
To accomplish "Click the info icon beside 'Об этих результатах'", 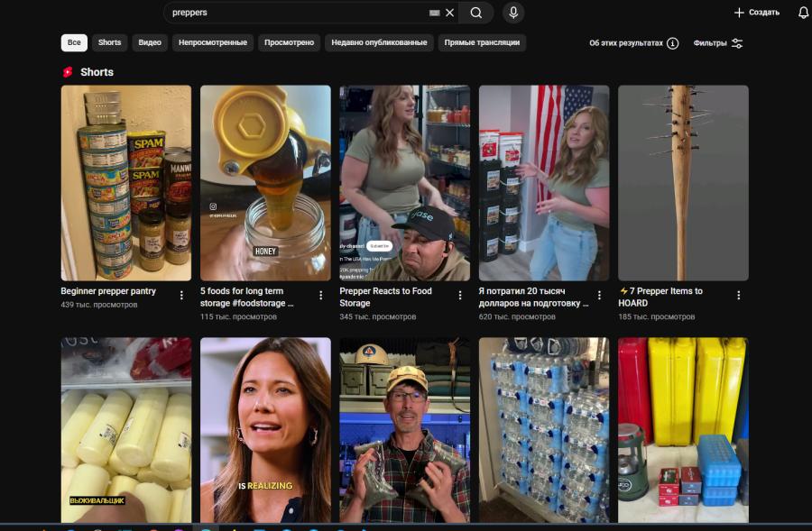I will click(x=672, y=43).
